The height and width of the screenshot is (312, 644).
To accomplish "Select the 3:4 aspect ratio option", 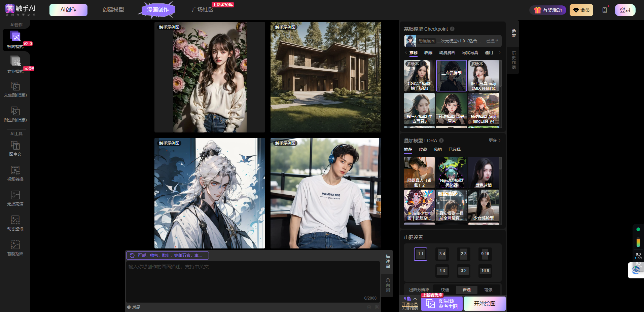I will pos(442,254).
